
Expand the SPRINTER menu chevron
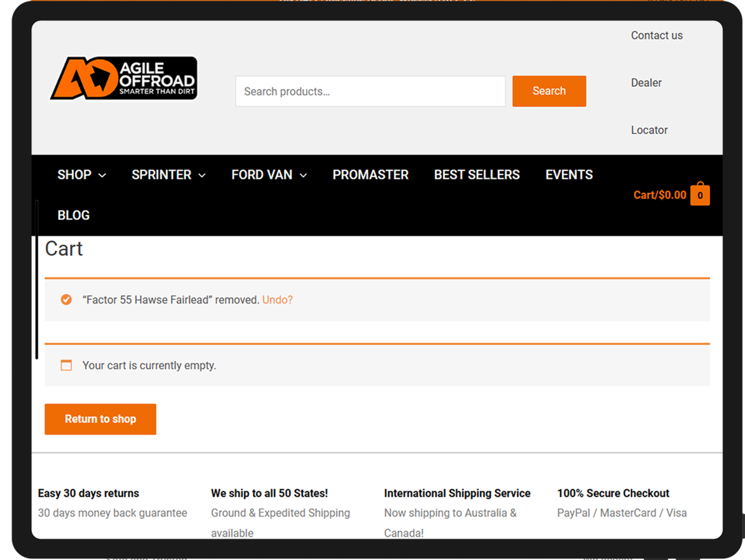[202, 176]
